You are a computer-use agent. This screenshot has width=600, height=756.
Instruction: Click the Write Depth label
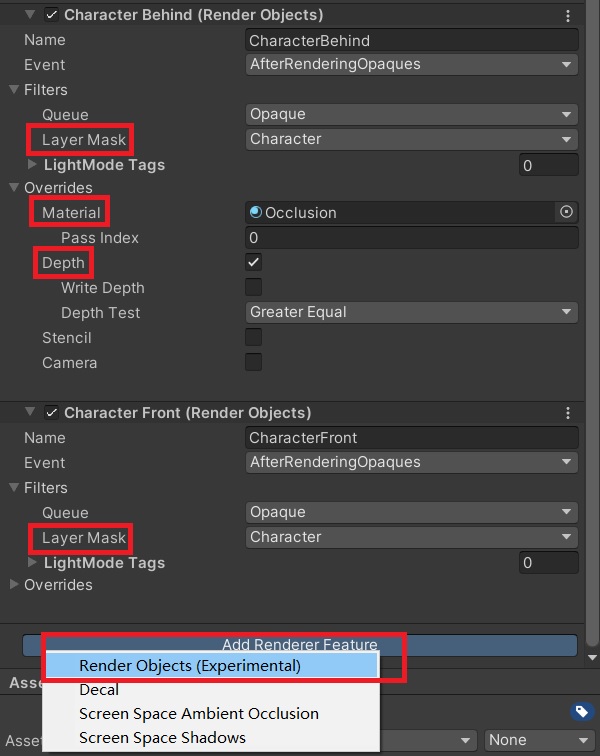(x=103, y=287)
